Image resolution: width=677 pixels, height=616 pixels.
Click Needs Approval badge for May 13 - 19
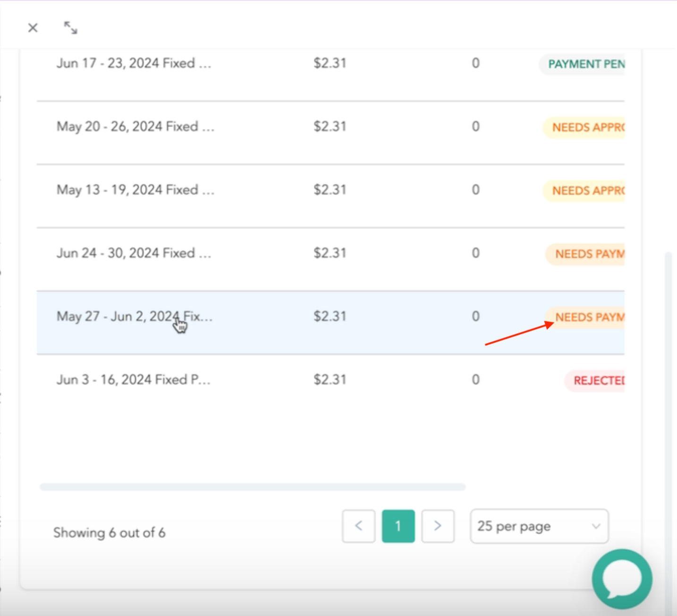(587, 191)
